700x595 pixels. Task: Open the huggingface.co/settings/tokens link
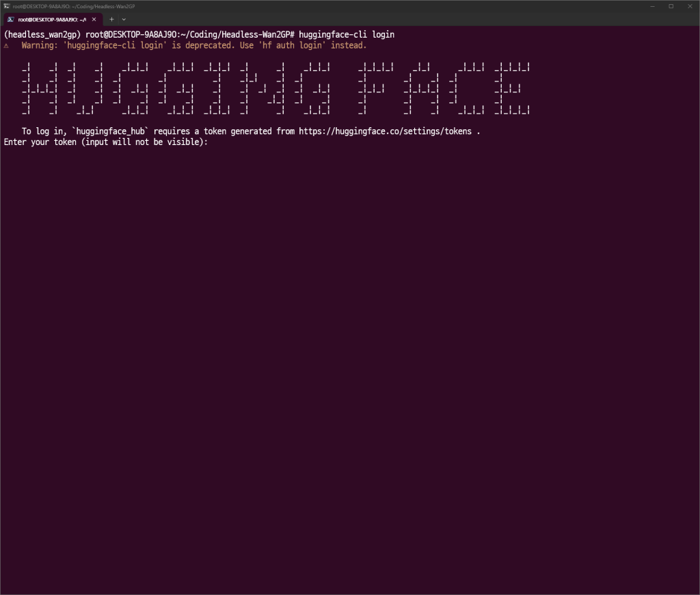[385, 131]
